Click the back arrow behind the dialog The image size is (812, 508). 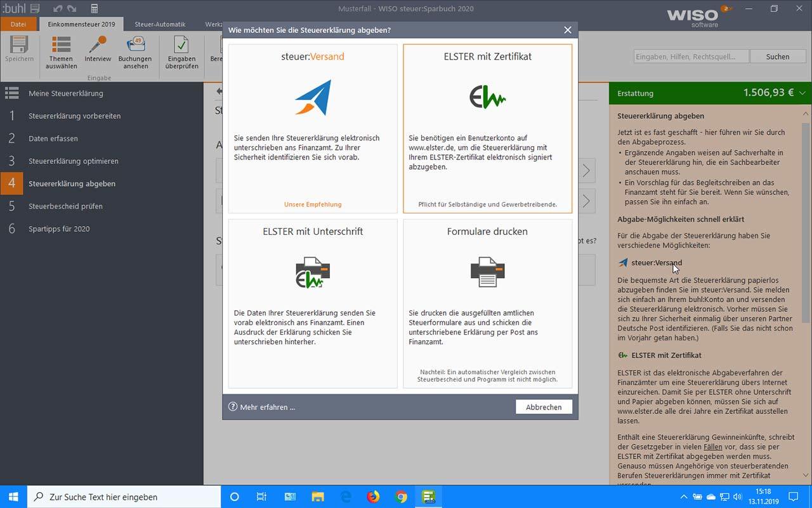(x=219, y=91)
